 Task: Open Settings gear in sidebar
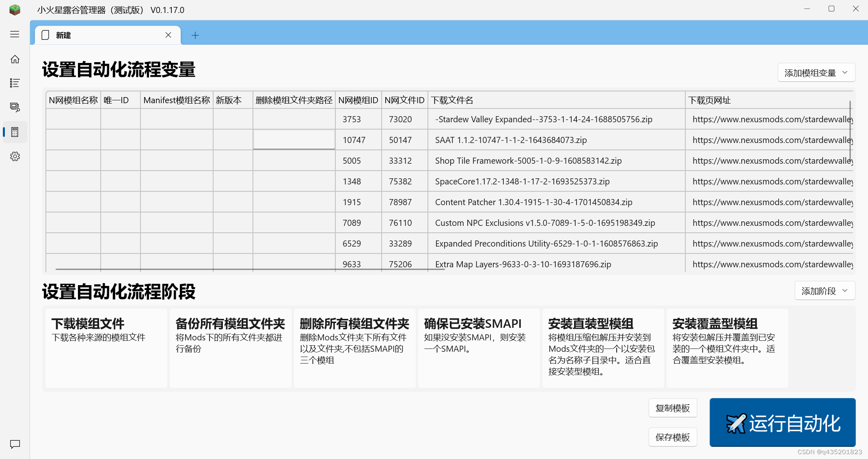coord(15,156)
